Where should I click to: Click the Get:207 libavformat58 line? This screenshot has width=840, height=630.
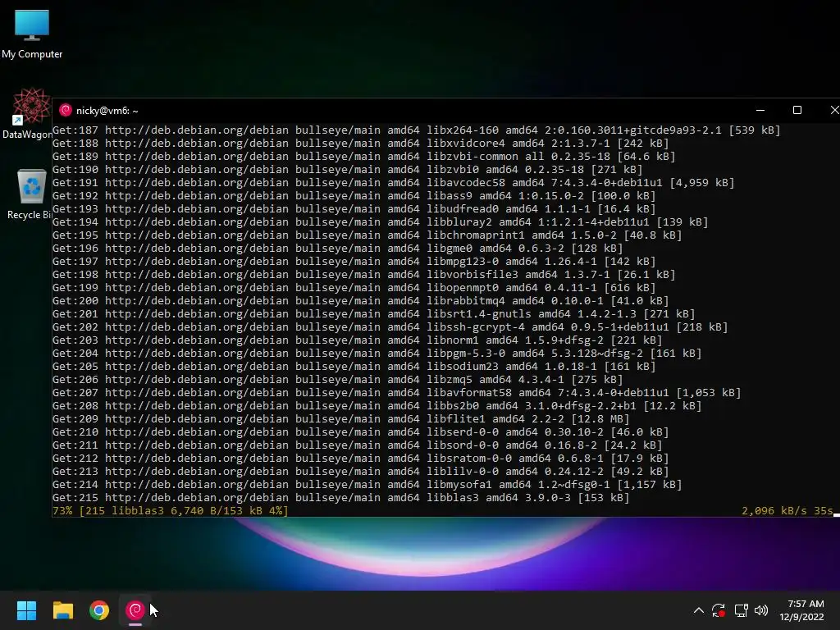tap(396, 393)
